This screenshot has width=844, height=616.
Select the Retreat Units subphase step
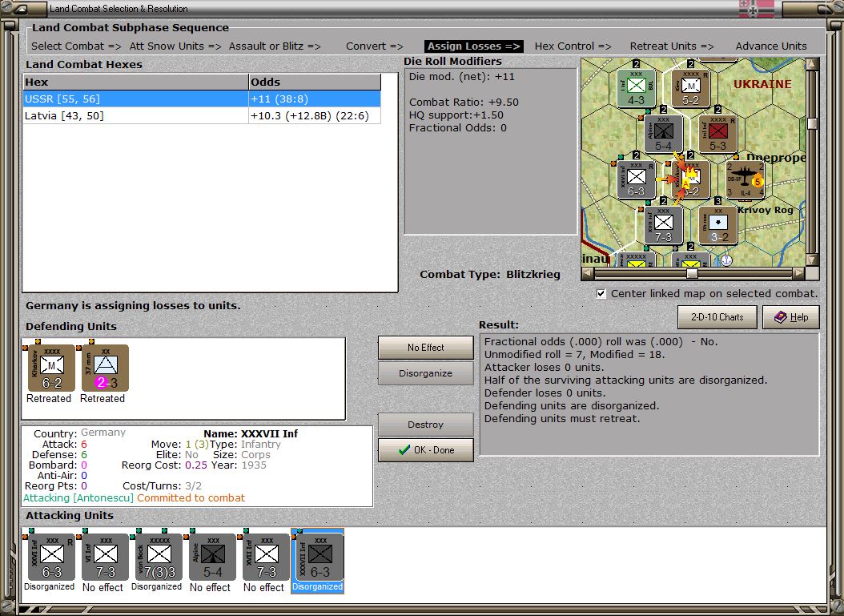pos(672,46)
